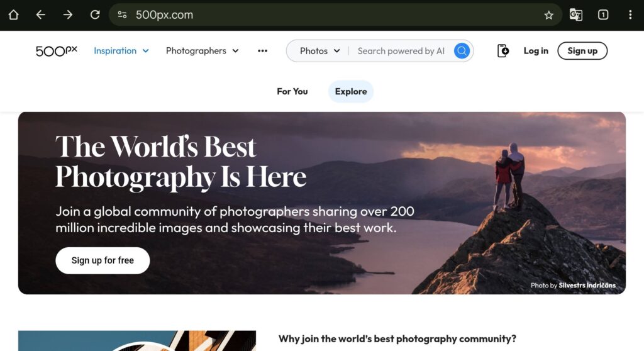
Task: Click the get app download icon
Action: pyautogui.click(x=503, y=50)
